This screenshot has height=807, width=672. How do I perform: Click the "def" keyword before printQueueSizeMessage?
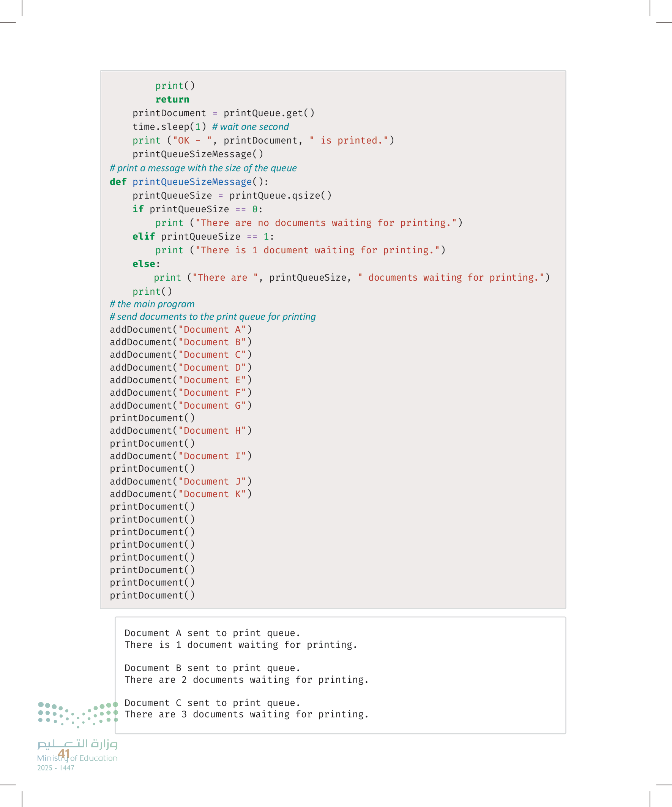(x=118, y=182)
